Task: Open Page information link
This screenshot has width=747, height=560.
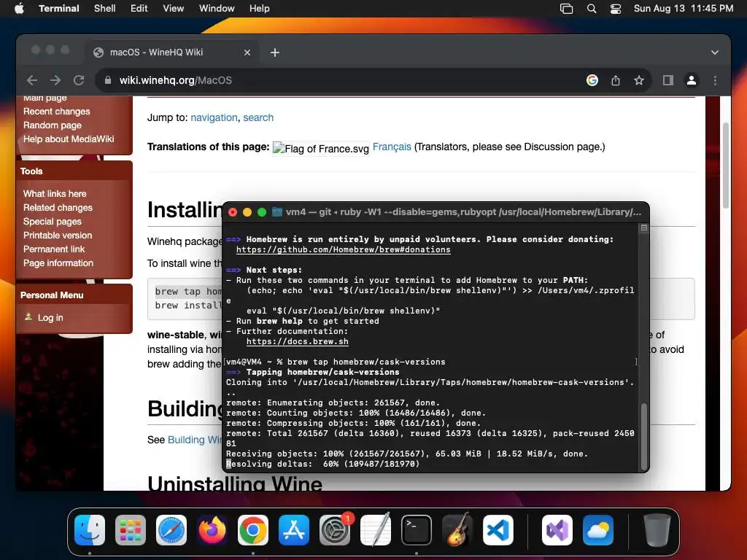Action: 58,262
